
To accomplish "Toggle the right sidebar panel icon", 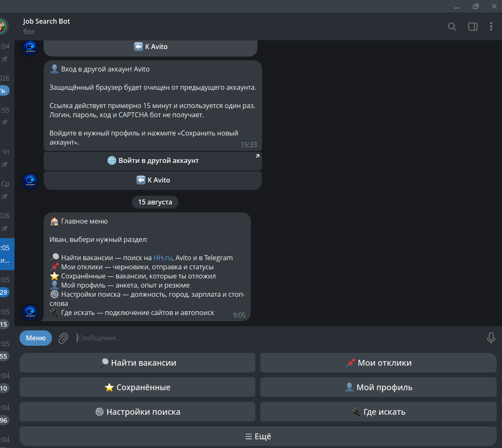I will pos(473,27).
